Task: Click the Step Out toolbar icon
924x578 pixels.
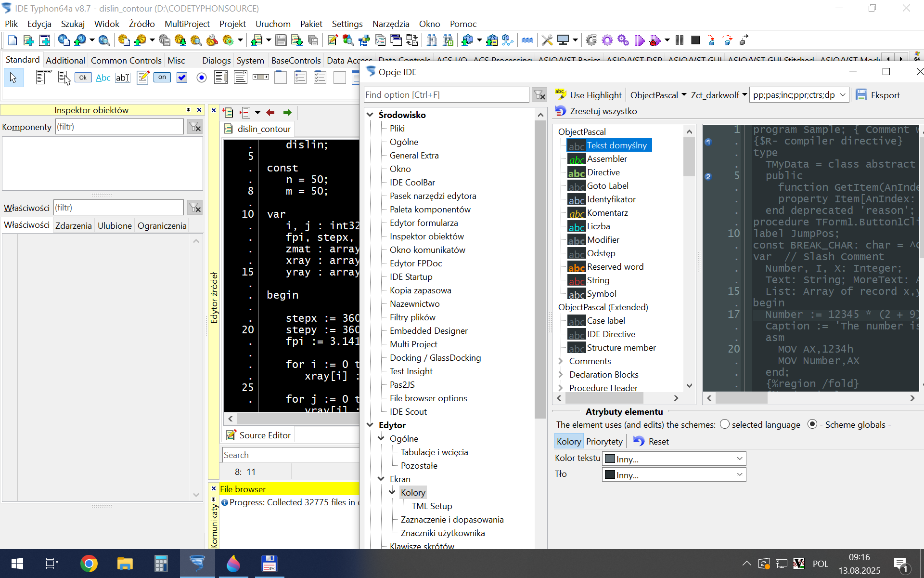Action: [x=744, y=40]
